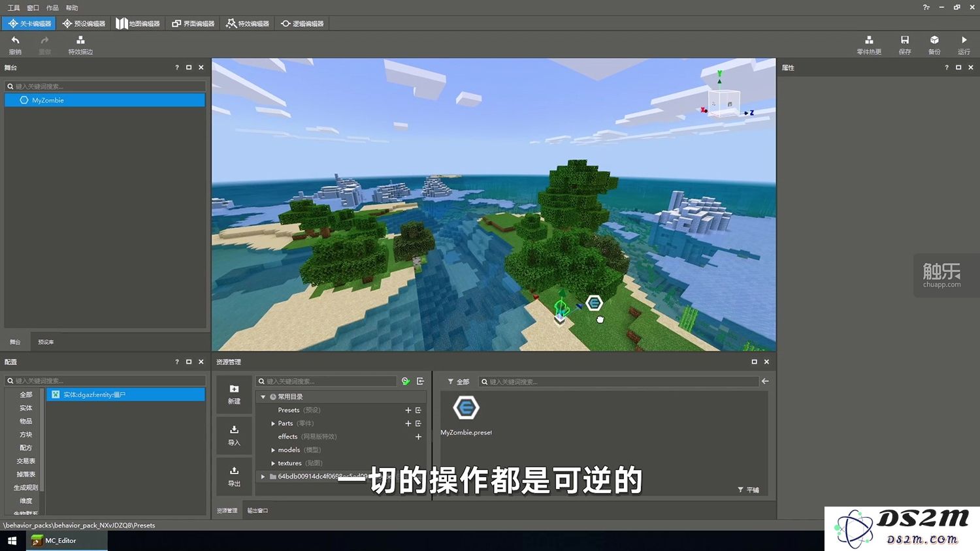Screen dimensions: 980x551
Task: Click the export icon beside resource search
Action: (x=420, y=381)
